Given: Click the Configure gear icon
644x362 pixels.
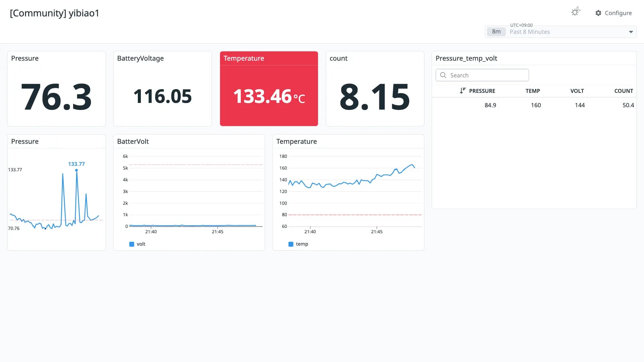Looking at the screenshot, I should (x=598, y=13).
